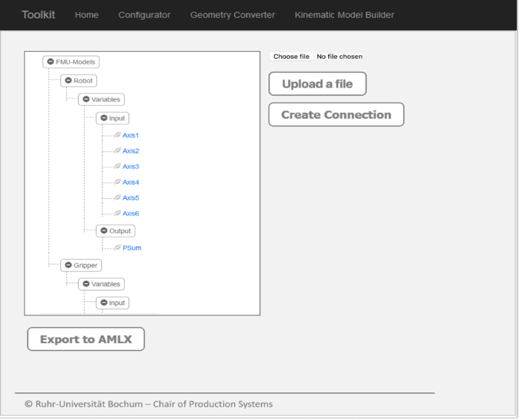Go to Geometry Converter tab
Screen dimensions: 520x420
pos(232,15)
